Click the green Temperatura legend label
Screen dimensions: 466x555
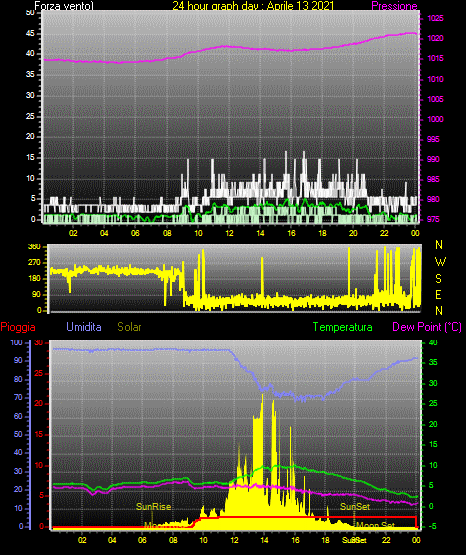point(343,327)
